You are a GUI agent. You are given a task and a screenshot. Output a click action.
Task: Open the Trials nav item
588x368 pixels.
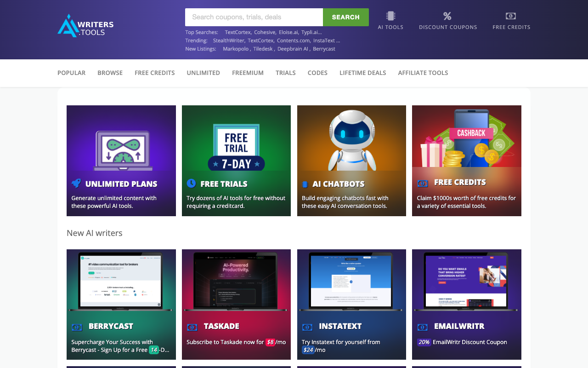pos(285,73)
